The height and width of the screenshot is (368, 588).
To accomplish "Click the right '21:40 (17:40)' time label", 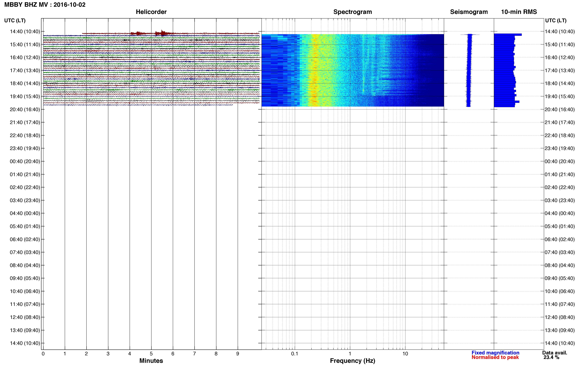I will [560, 122].
